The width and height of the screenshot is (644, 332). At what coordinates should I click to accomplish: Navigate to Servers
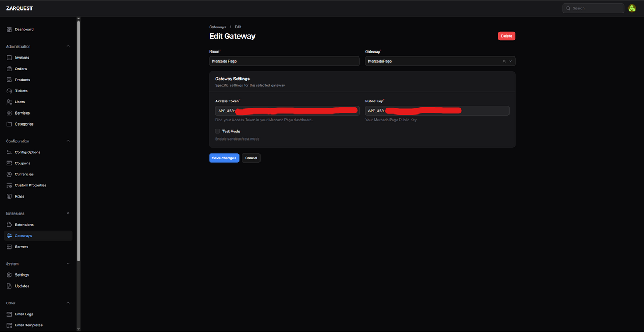point(38,247)
